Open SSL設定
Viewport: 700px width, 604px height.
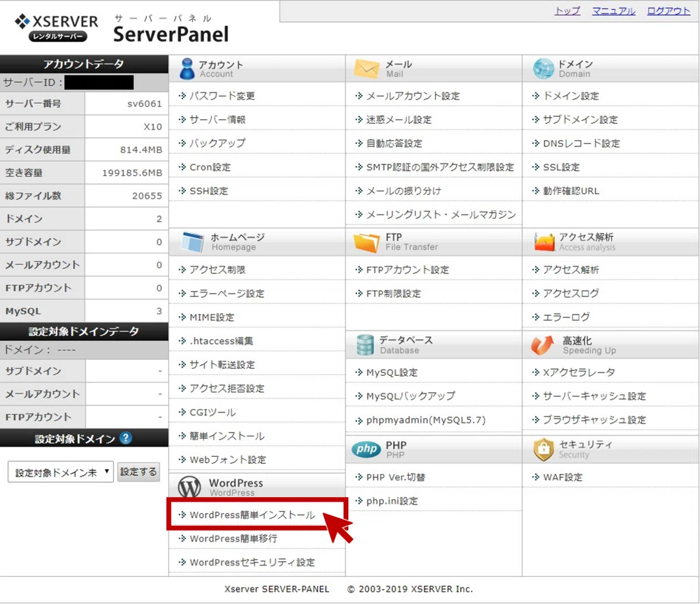(562, 167)
